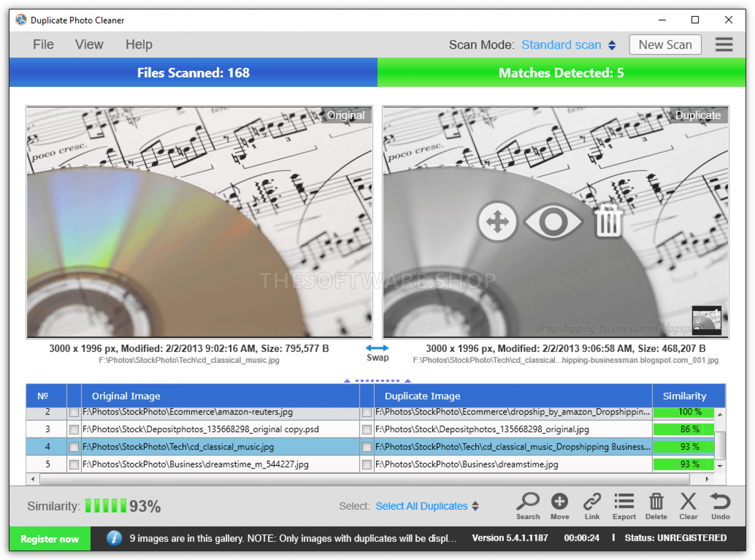The height and width of the screenshot is (560, 755).
Task: Click the Original Image column header
Action: pyautogui.click(x=220, y=396)
